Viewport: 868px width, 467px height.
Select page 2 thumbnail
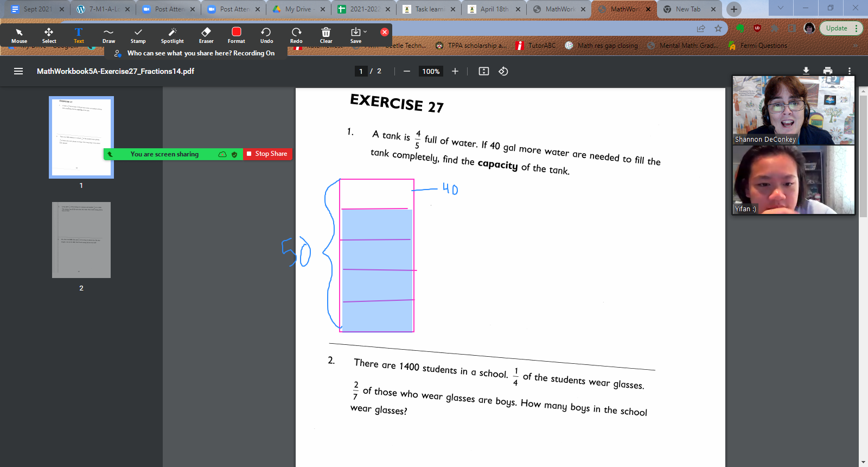(81, 240)
